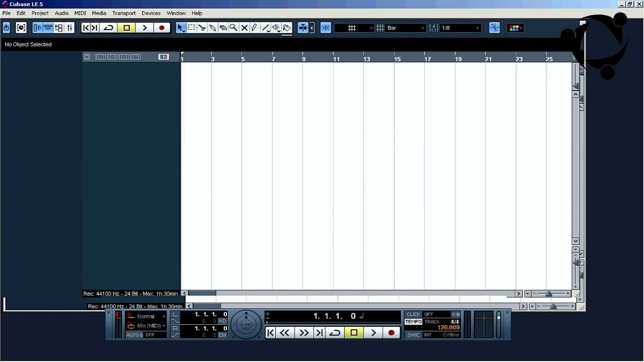
Task: Open the Transport menu
Action: point(124,13)
